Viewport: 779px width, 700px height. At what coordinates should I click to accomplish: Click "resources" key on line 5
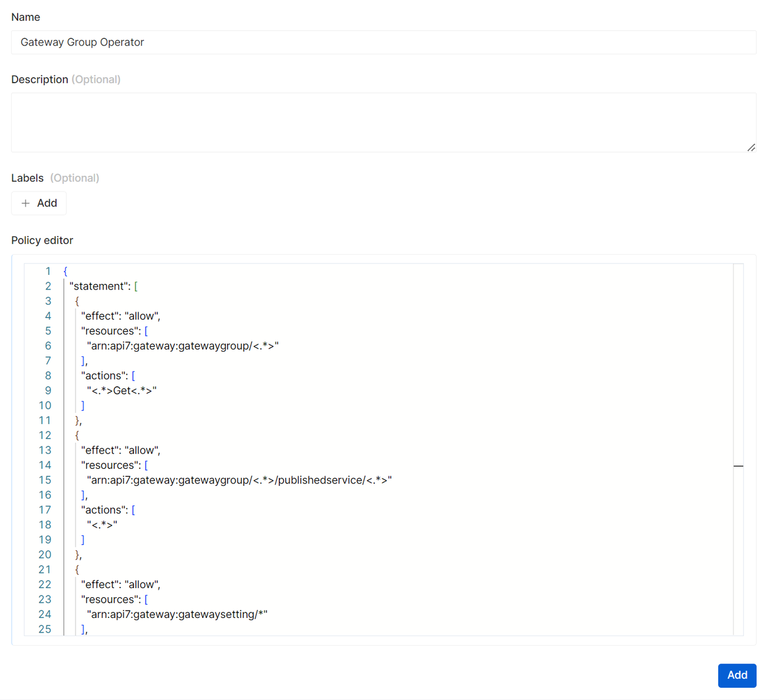pos(110,331)
